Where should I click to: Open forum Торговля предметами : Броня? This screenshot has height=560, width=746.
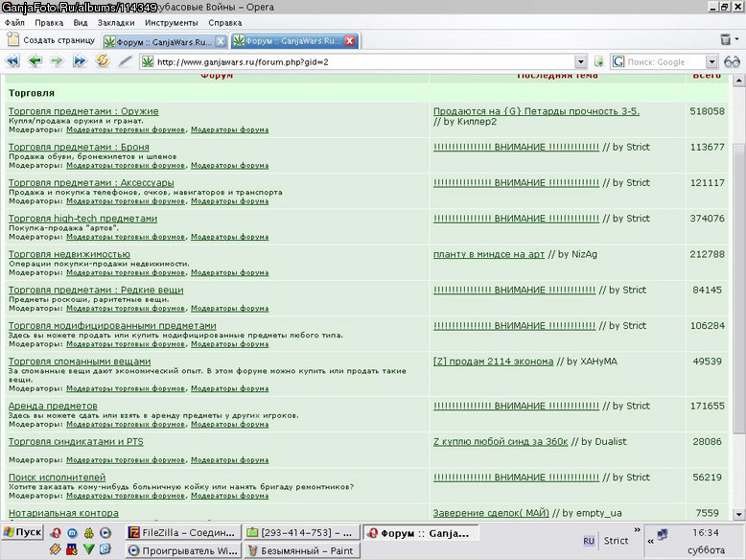point(79,147)
